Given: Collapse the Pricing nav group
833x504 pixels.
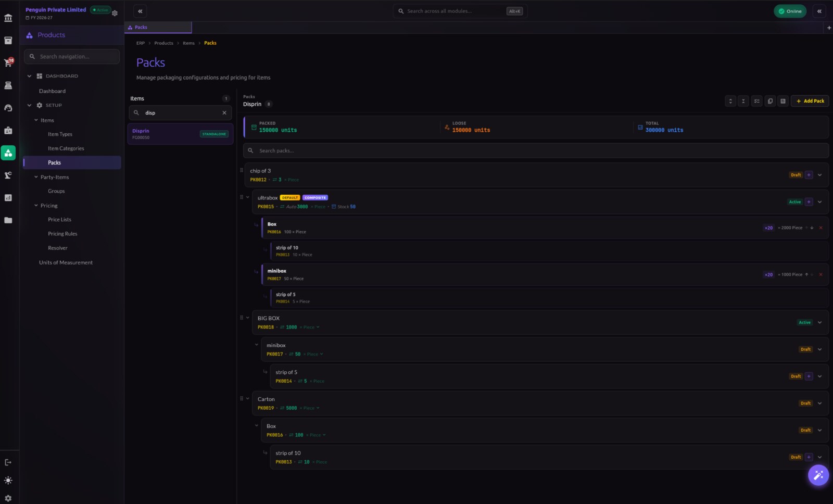Looking at the screenshot, I should [36, 206].
